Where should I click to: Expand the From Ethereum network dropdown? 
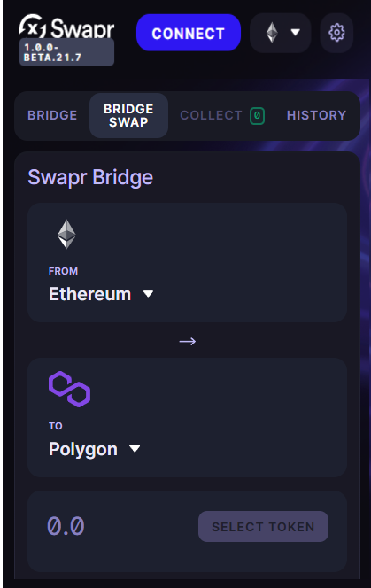pyautogui.click(x=148, y=294)
